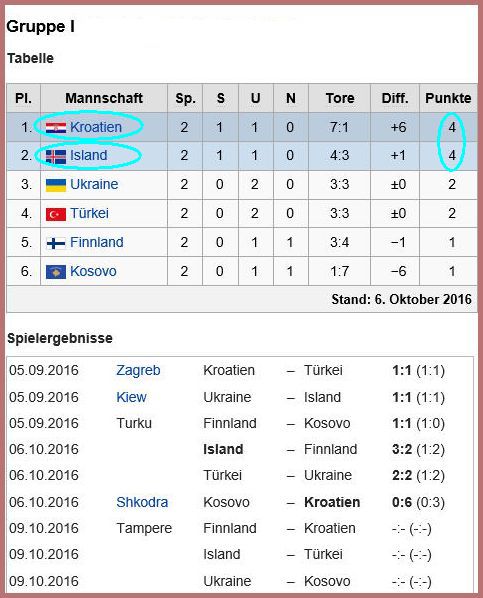Click the Diff. column header
The width and height of the screenshot is (483, 598).
[x=395, y=98]
